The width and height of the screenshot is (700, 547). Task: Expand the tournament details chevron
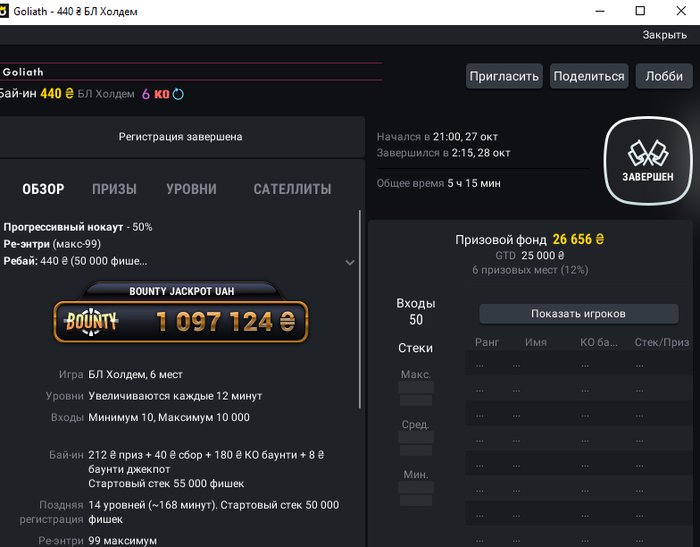coord(350,263)
